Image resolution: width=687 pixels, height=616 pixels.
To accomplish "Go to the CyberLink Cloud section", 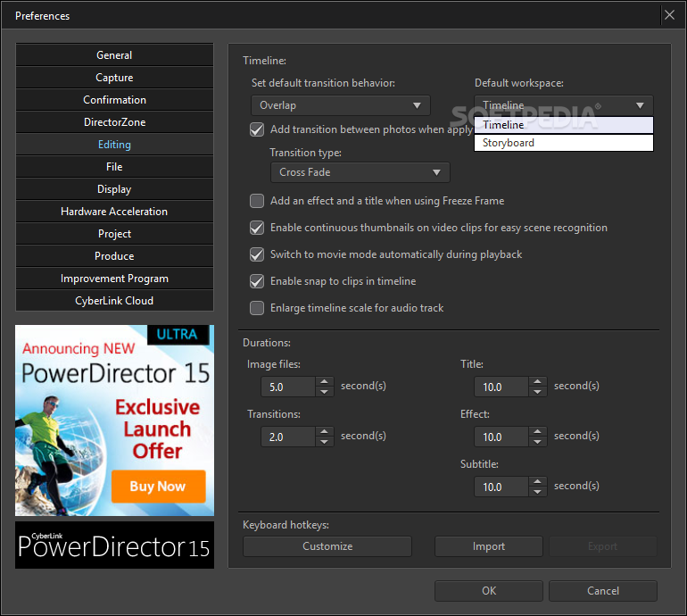I will click(x=114, y=301).
